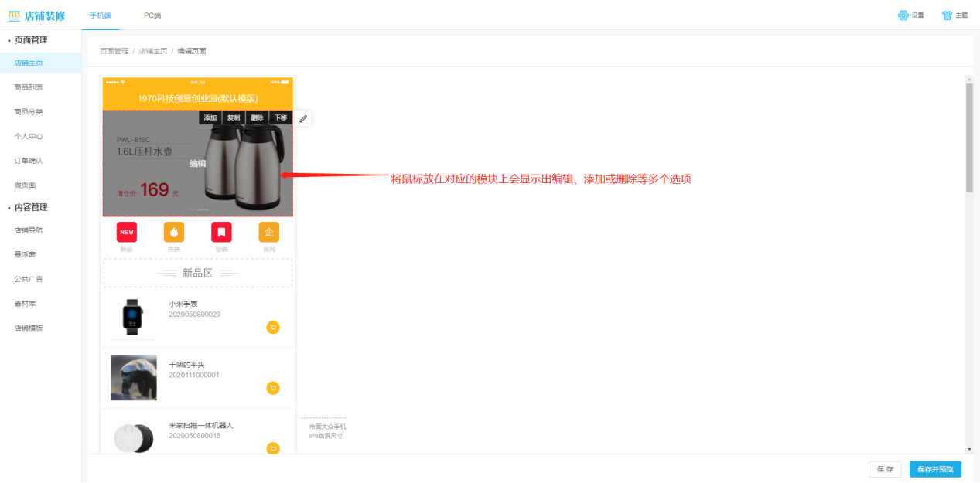Click the 热销 flame icon

pos(173,231)
